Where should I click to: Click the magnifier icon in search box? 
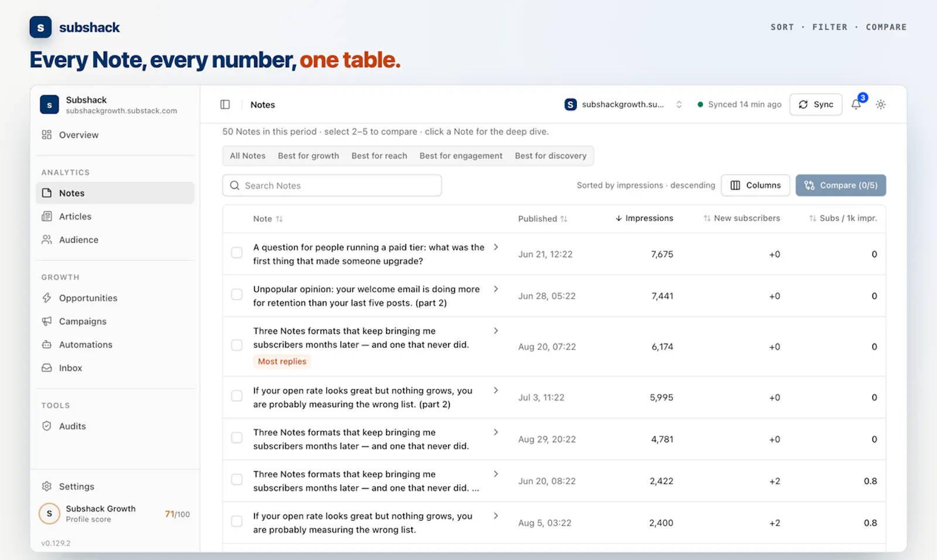(x=235, y=185)
